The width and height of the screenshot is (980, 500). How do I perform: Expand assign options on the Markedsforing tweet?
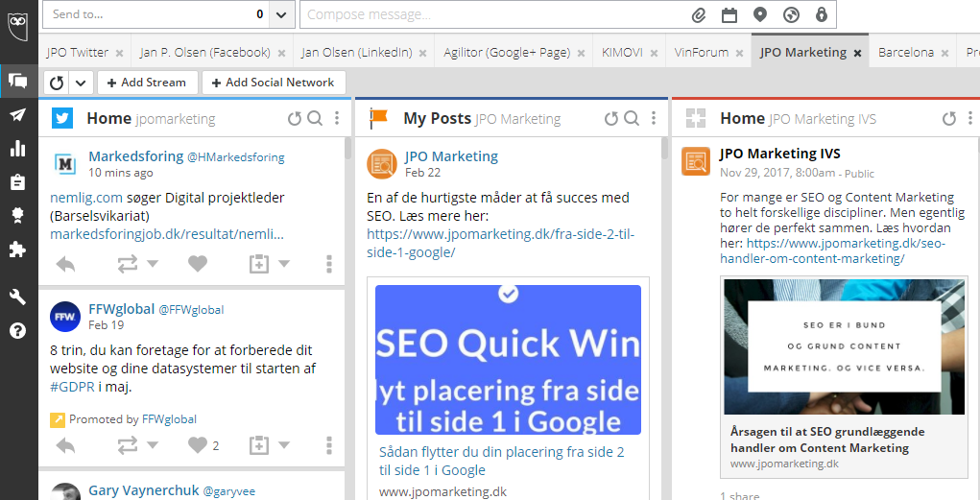tap(284, 264)
